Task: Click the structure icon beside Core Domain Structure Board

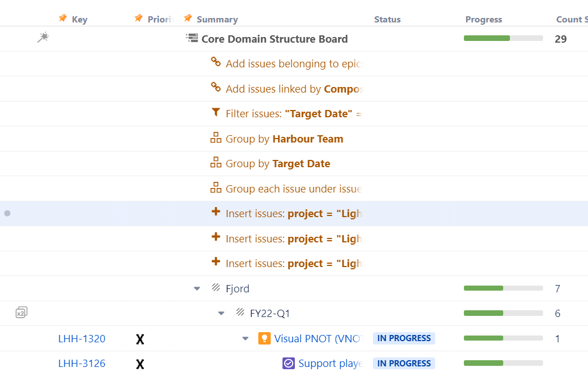Action: click(192, 38)
